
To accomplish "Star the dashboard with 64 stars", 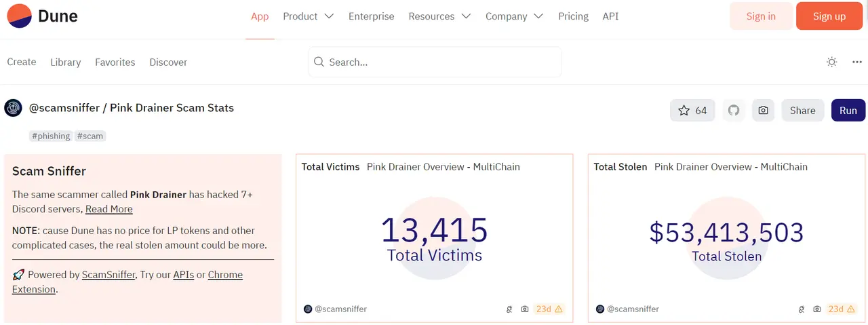I will 692,110.
